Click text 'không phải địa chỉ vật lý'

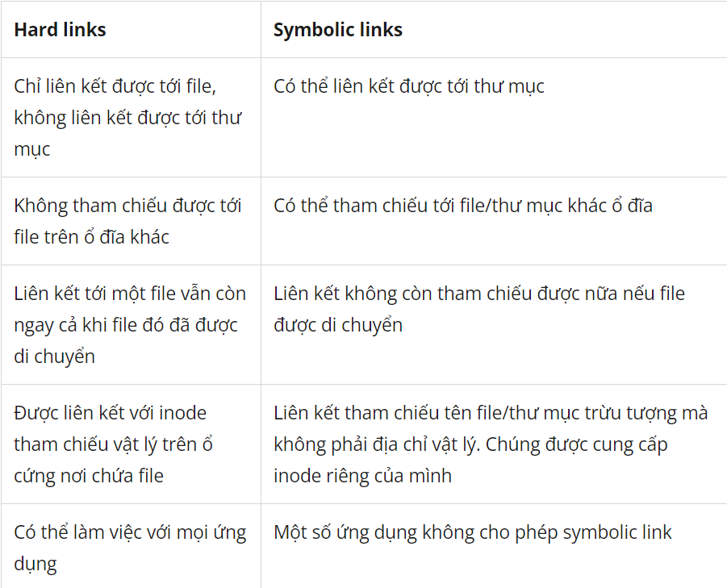[374, 444]
